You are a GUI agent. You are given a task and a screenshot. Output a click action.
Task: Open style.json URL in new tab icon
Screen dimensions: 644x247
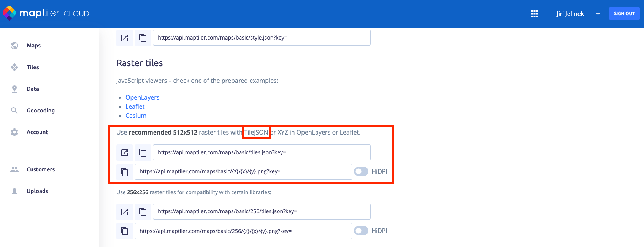pyautogui.click(x=125, y=38)
